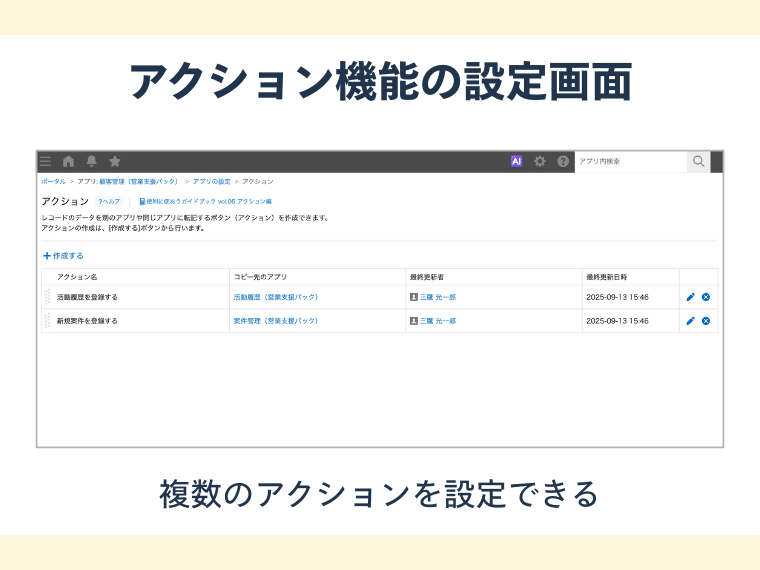Click the magnifier search button
Viewport: 760px width, 570px height.
[698, 161]
